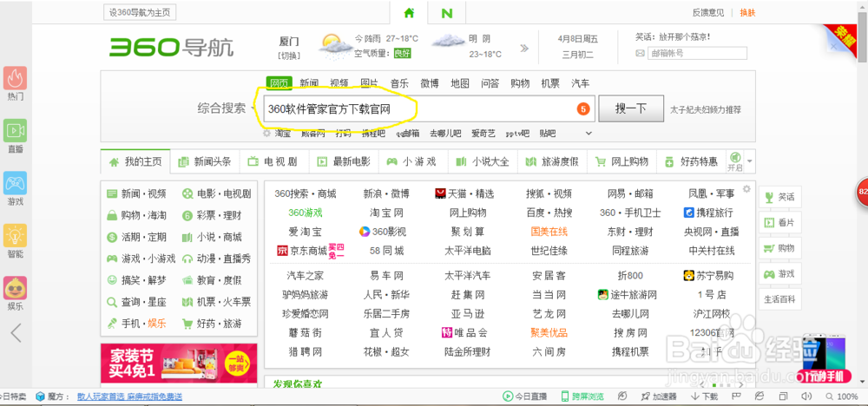Click the 360导航 logo

click(171, 48)
